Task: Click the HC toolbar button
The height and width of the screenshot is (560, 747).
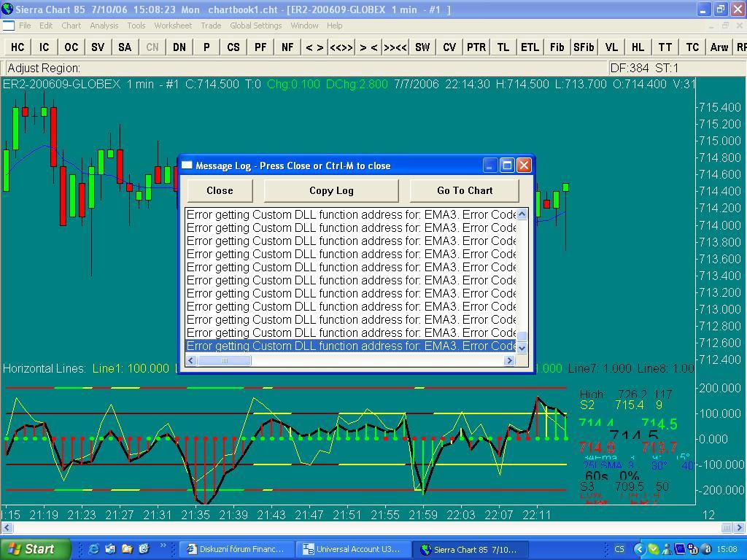Action: (18, 47)
